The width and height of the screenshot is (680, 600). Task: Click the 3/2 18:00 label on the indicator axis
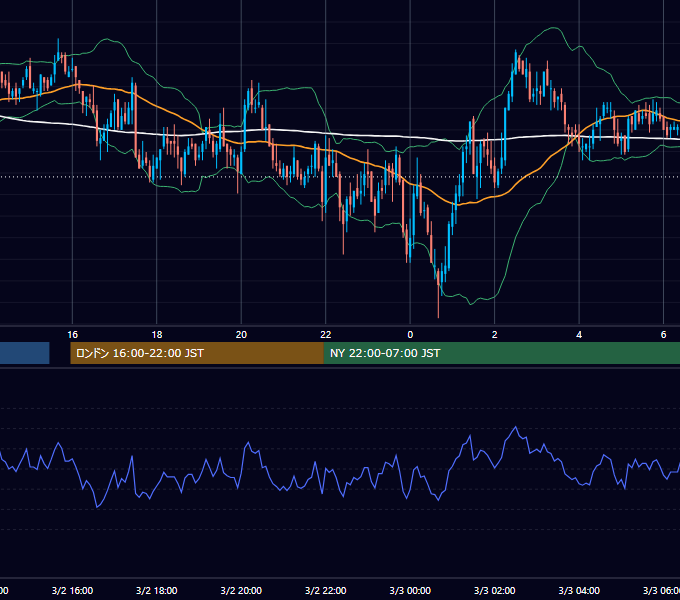pos(157,590)
